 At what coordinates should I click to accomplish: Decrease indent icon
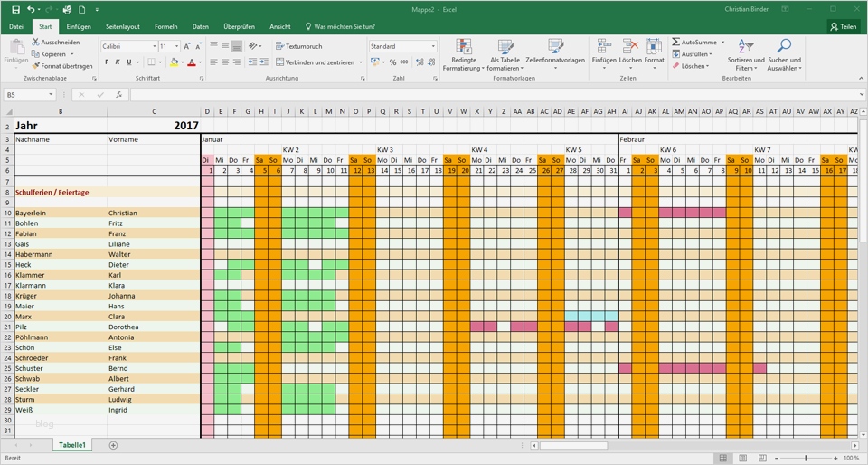252,62
